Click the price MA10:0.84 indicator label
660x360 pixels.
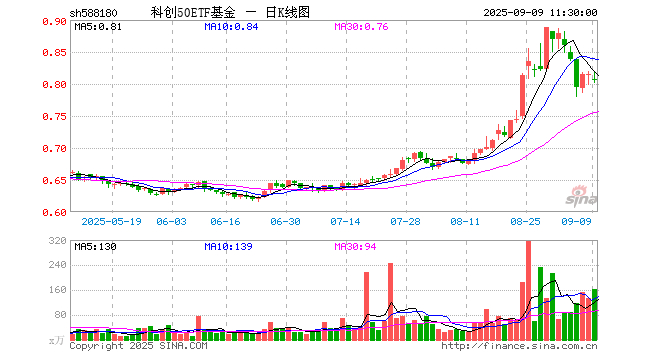tap(231, 27)
